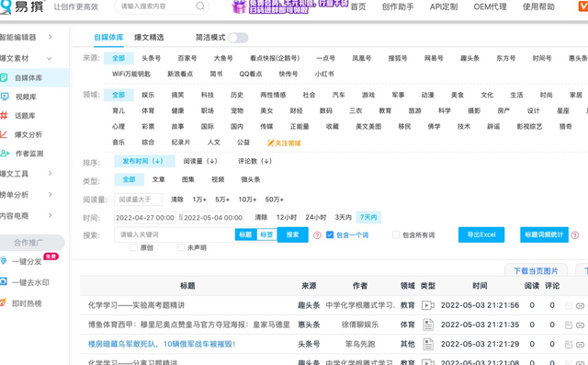Click video type icon in 化学学习 实验高考题精讲 row
588x365 pixels.
[x=427, y=305]
